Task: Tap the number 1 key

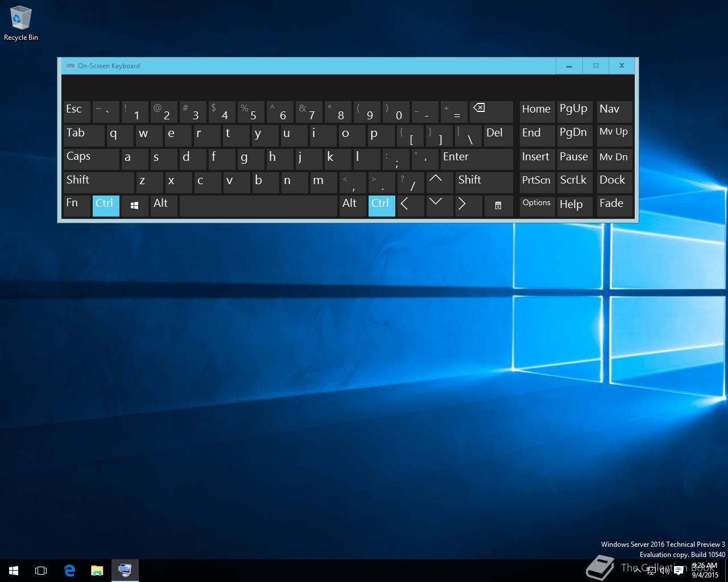Action: tap(135, 112)
